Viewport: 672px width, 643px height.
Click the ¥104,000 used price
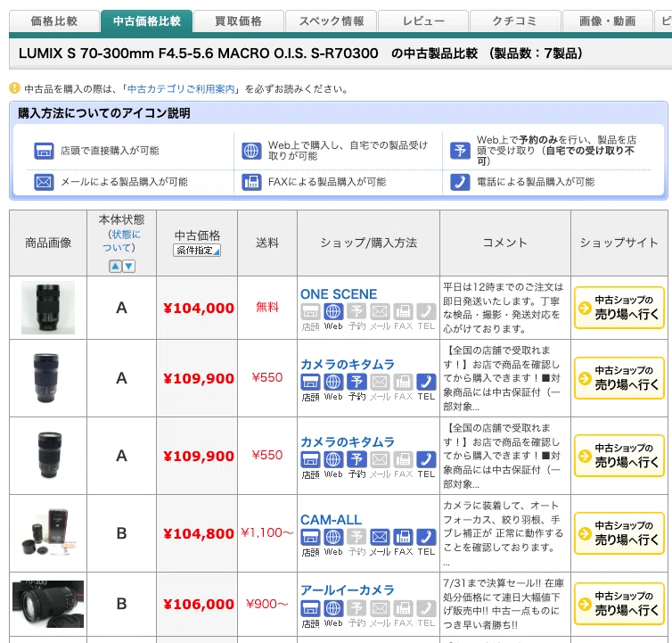[x=199, y=308]
